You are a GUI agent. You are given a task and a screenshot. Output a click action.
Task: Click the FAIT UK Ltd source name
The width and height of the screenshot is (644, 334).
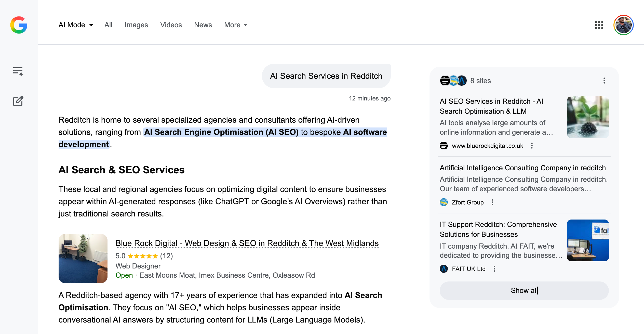(468, 269)
